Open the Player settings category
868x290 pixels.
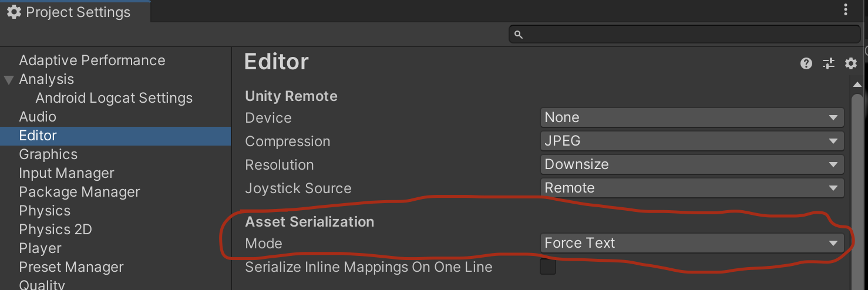40,248
